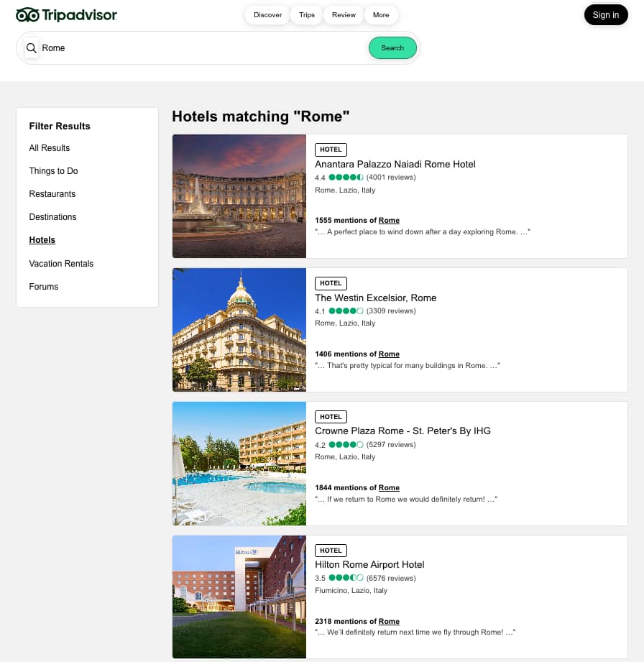This screenshot has height=662, width=644.
Task: Click the search magnifier icon
Action: (x=31, y=48)
